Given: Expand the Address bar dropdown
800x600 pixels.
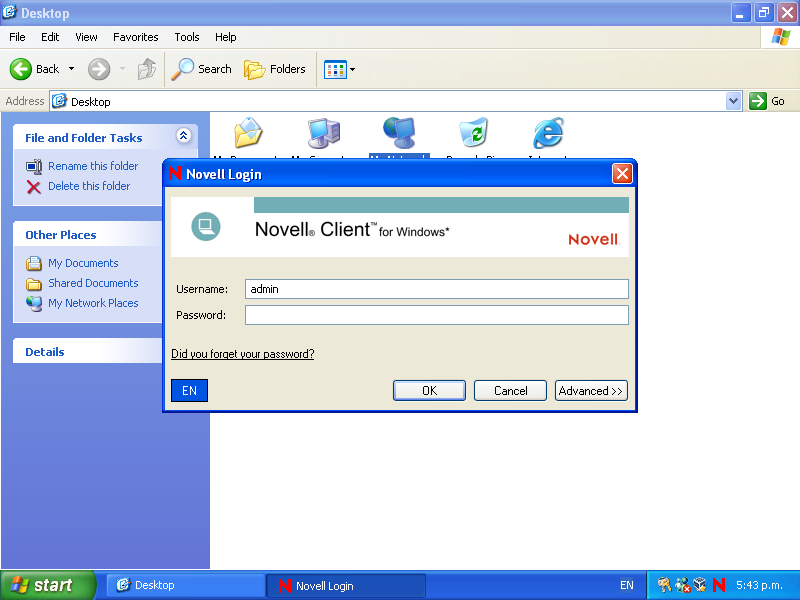Looking at the screenshot, I should point(733,101).
